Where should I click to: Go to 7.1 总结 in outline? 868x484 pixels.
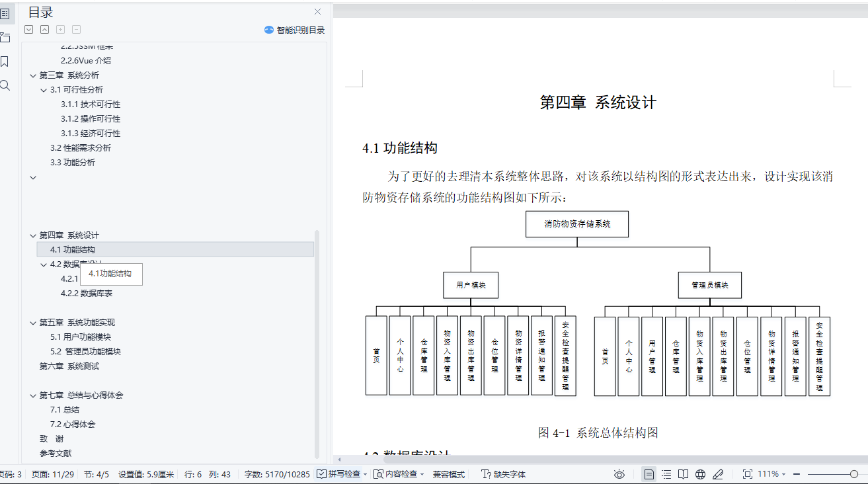pyautogui.click(x=65, y=410)
